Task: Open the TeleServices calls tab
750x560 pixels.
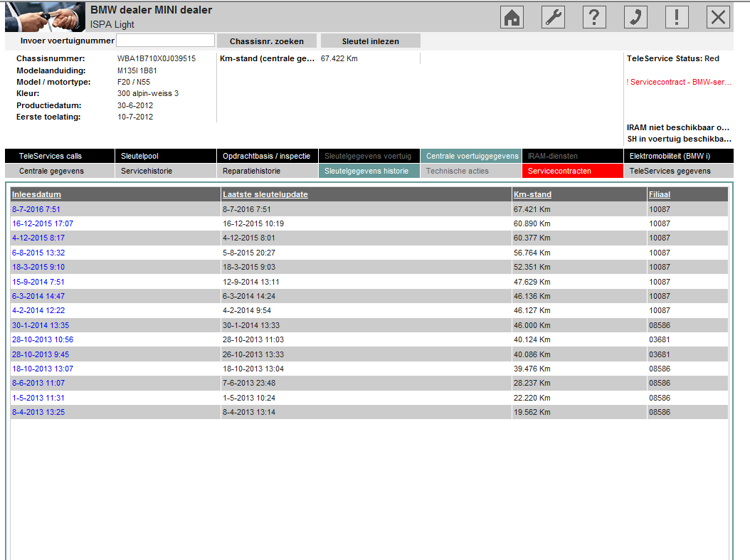Action: [59, 156]
